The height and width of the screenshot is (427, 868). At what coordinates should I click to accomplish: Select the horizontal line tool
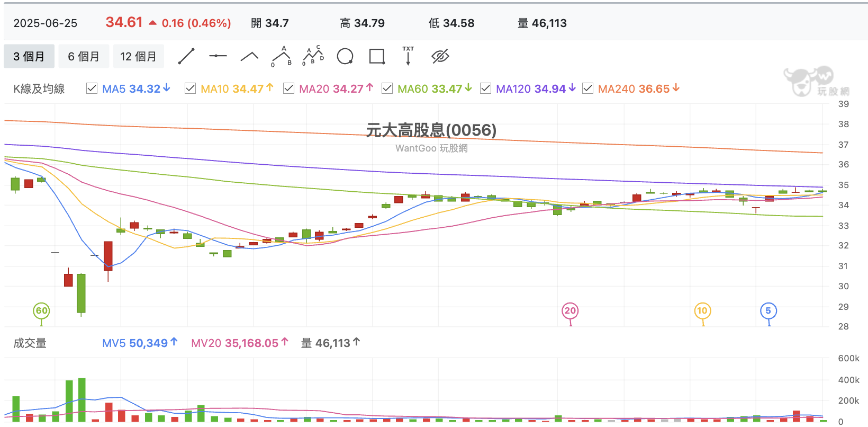218,56
